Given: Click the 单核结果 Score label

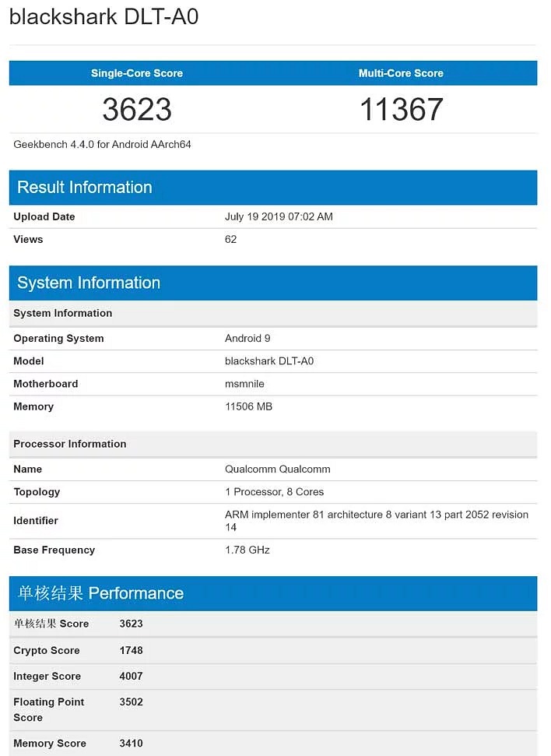Looking at the screenshot, I should click(x=51, y=624).
